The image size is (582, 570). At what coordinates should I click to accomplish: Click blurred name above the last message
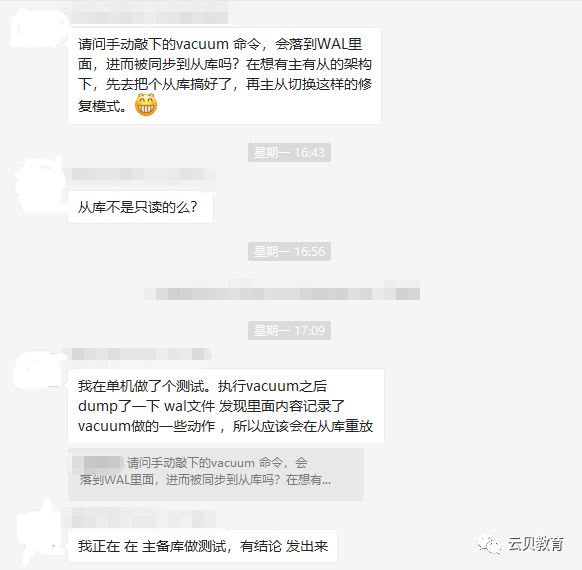click(x=143, y=518)
